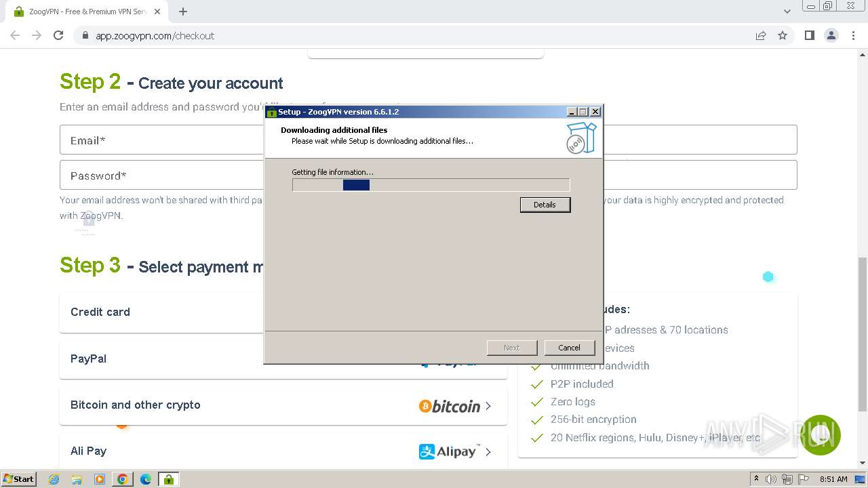
Task: Show hidden tray icons arrow
Action: point(757,479)
